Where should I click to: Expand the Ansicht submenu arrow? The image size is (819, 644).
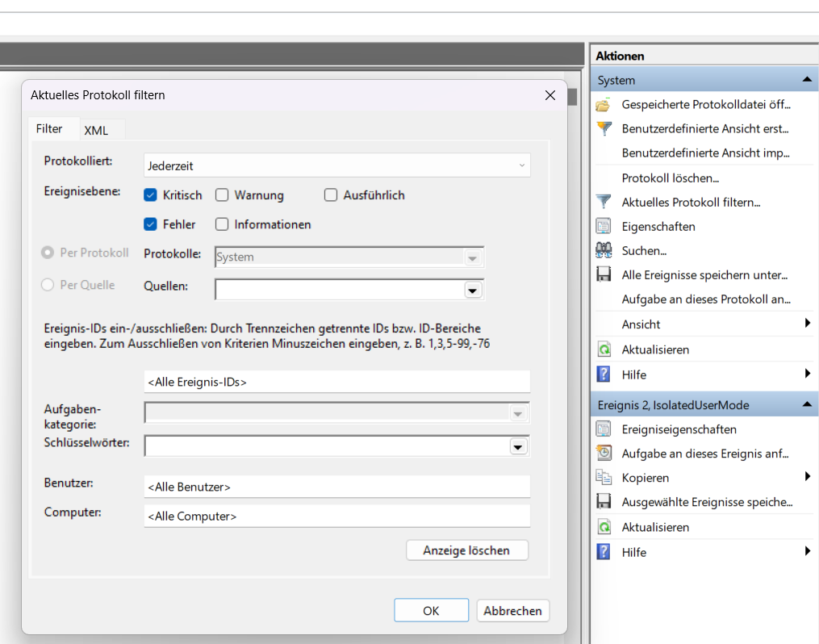coord(808,324)
